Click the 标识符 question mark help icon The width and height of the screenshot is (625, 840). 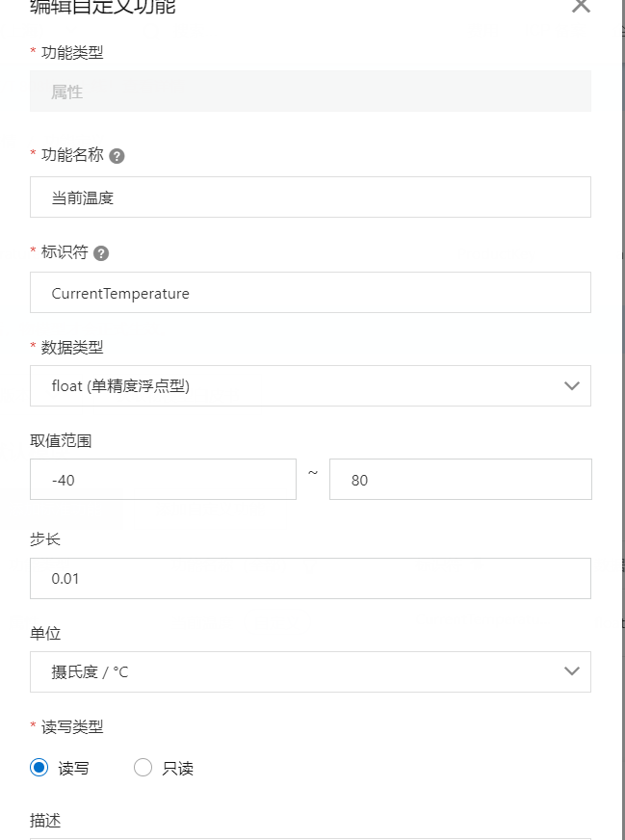click(x=101, y=252)
